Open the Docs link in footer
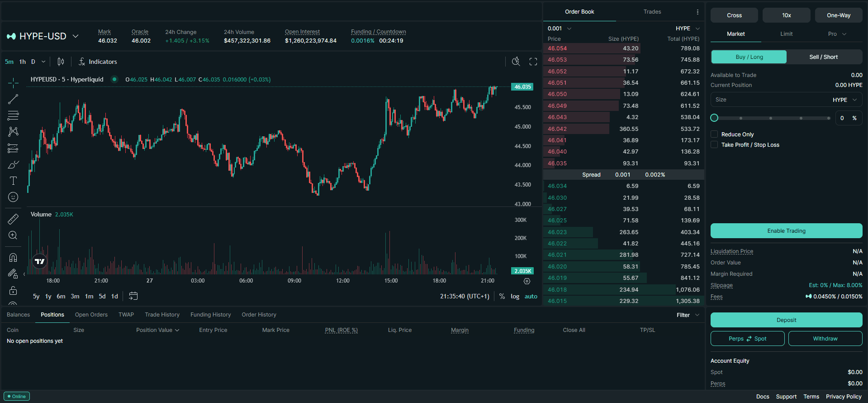This screenshot has width=868, height=403. point(763,397)
